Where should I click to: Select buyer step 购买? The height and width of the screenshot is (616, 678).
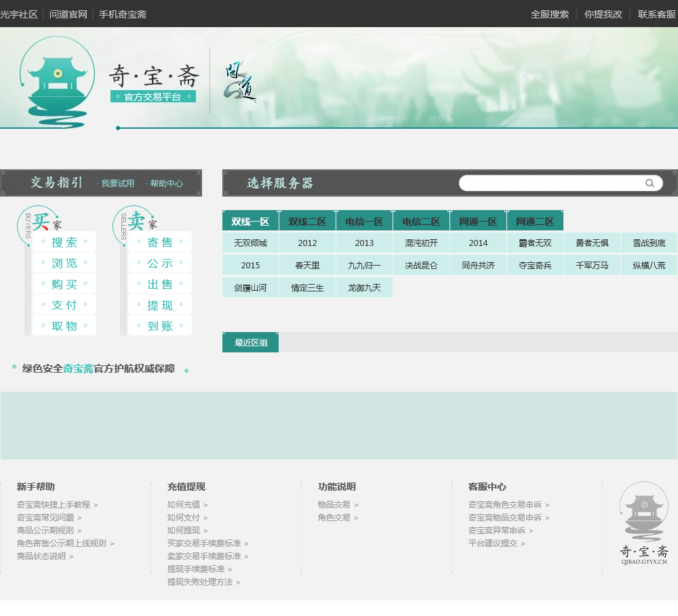click(64, 284)
